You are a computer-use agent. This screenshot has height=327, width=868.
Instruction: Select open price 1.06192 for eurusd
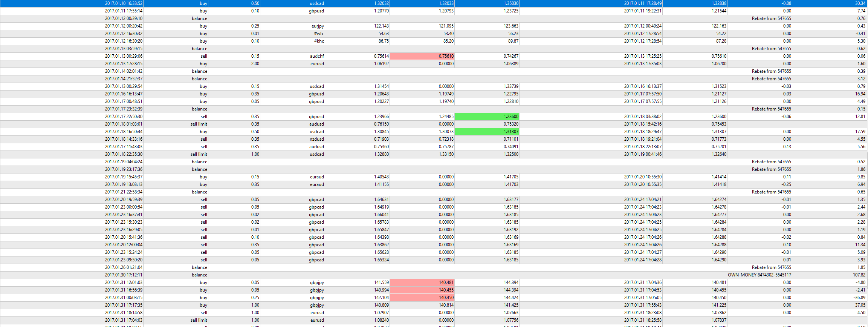coord(381,64)
